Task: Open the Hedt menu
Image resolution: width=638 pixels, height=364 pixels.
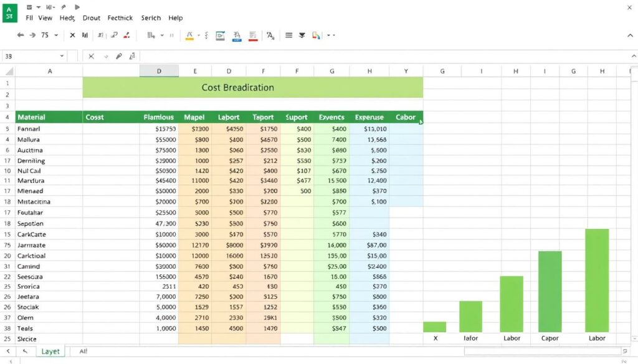Action: pyautogui.click(x=67, y=18)
